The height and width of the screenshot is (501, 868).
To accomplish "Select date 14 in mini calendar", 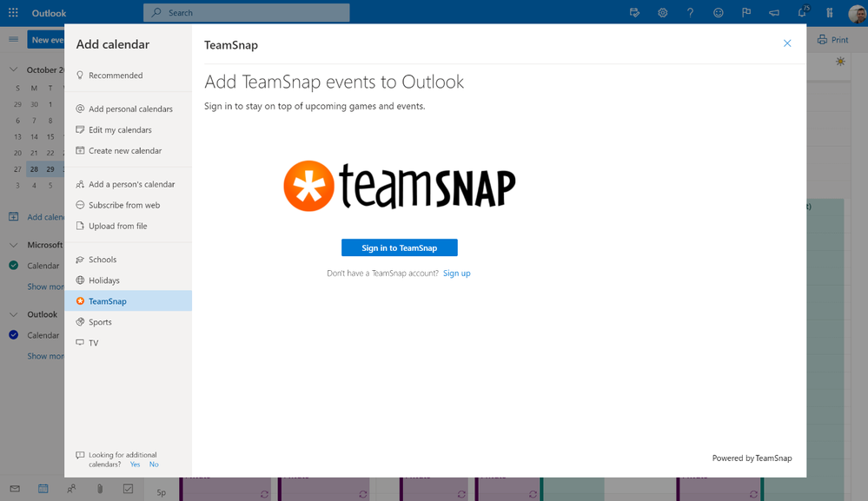I will [35, 136].
